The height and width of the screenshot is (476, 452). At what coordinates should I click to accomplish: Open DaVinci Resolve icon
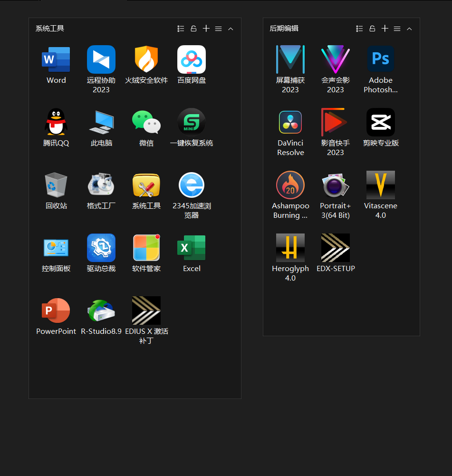click(290, 122)
